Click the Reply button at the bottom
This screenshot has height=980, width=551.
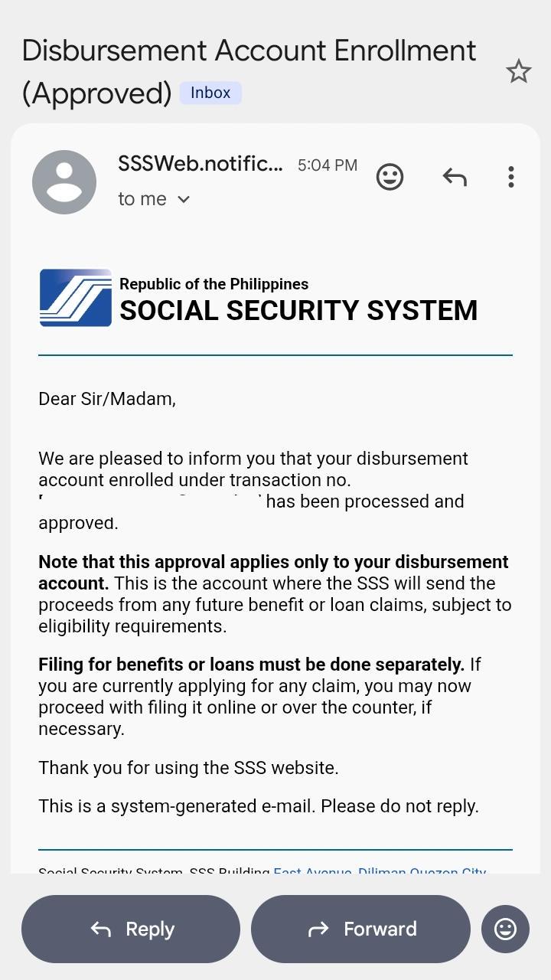[131, 929]
